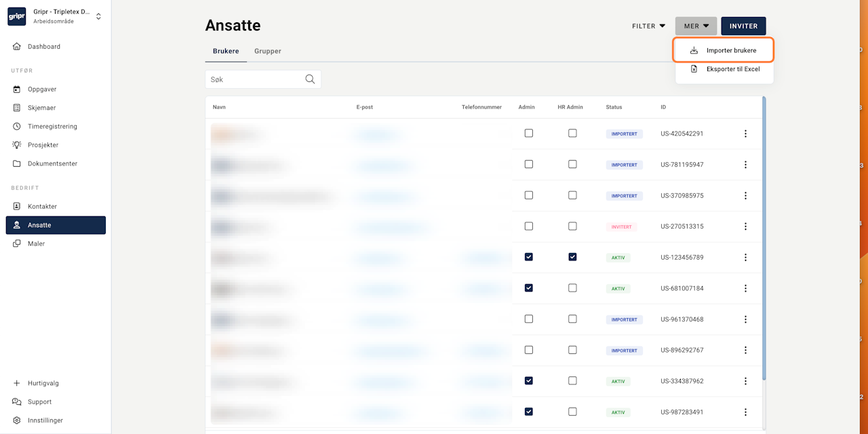This screenshot has height=434, width=868.
Task: Uncheck Admin checkbox for US-681007184
Action: (x=529, y=288)
